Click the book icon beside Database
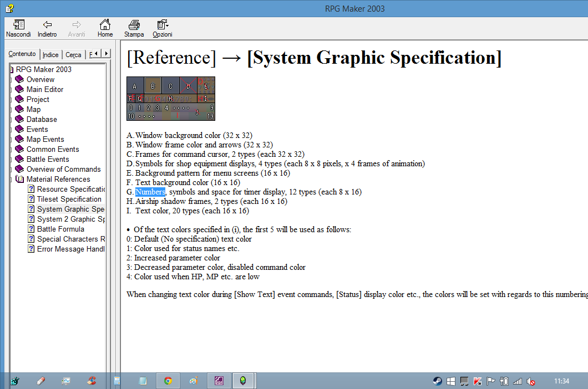588x389 pixels. click(x=19, y=119)
